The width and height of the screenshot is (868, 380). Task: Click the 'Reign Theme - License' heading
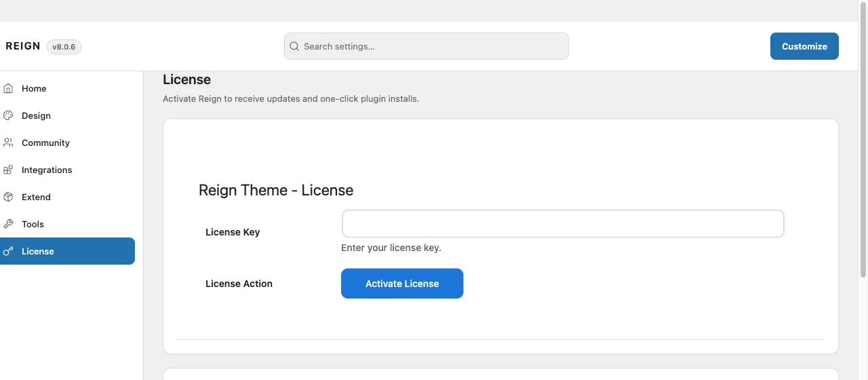276,191
